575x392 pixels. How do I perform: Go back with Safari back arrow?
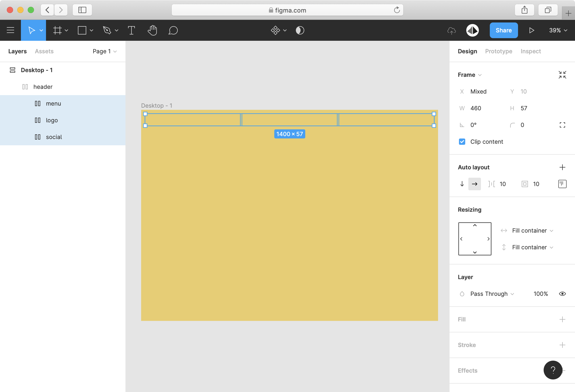(x=47, y=10)
